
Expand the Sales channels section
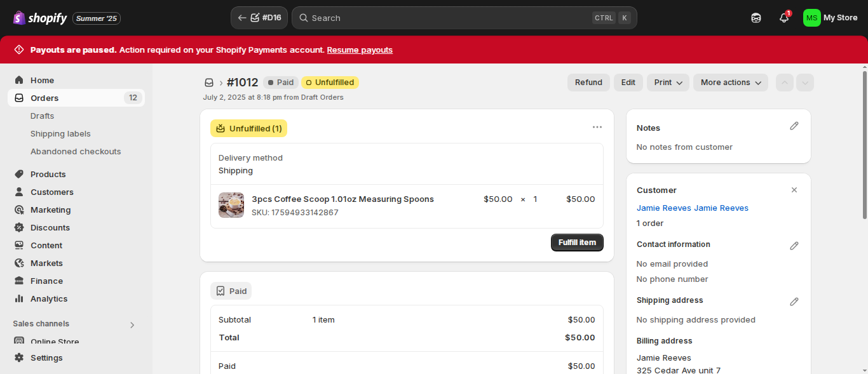[132, 324]
